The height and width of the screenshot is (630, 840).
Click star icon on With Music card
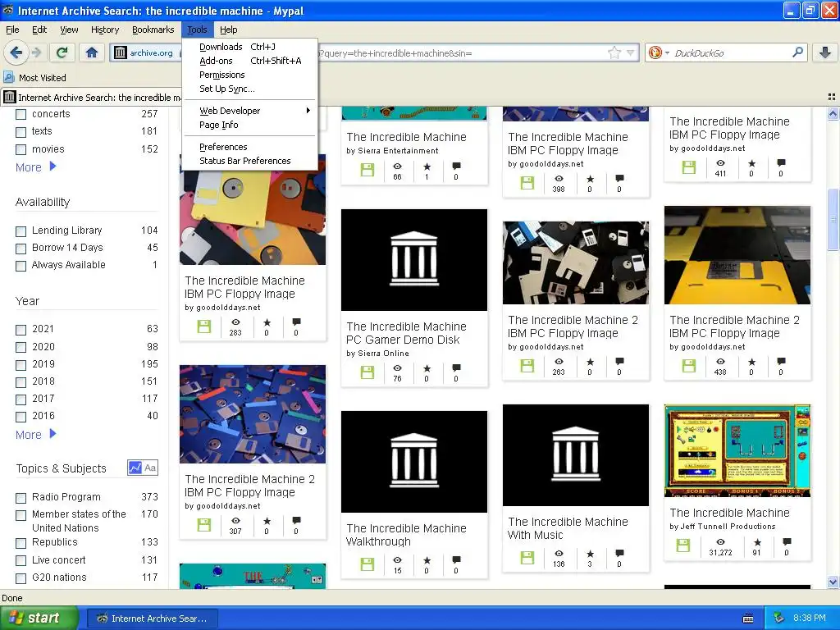tap(590, 554)
